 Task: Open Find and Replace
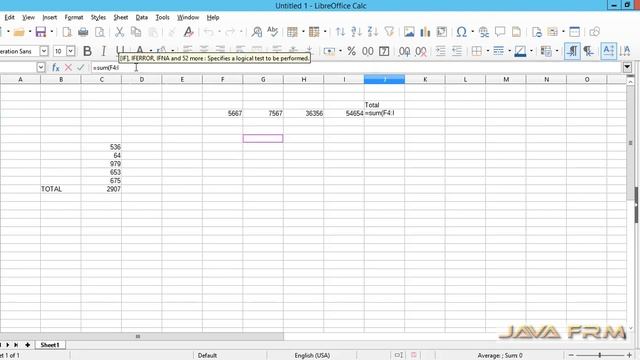tap(257, 32)
